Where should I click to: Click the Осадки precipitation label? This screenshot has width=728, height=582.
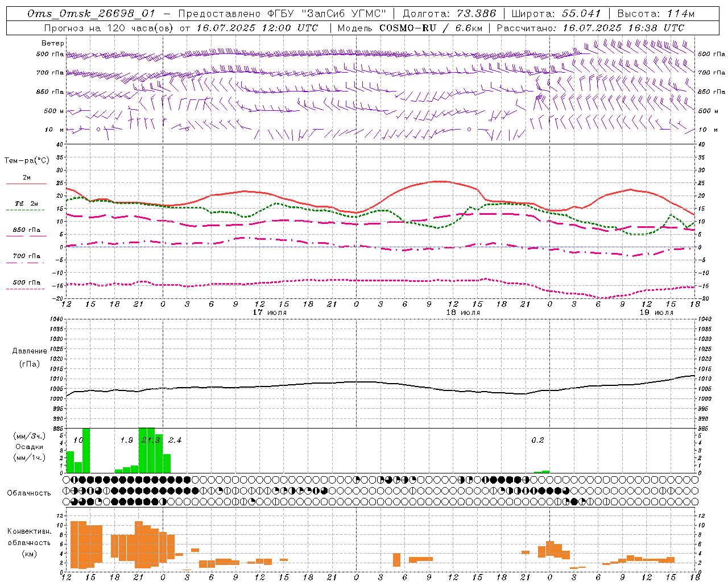29,447
